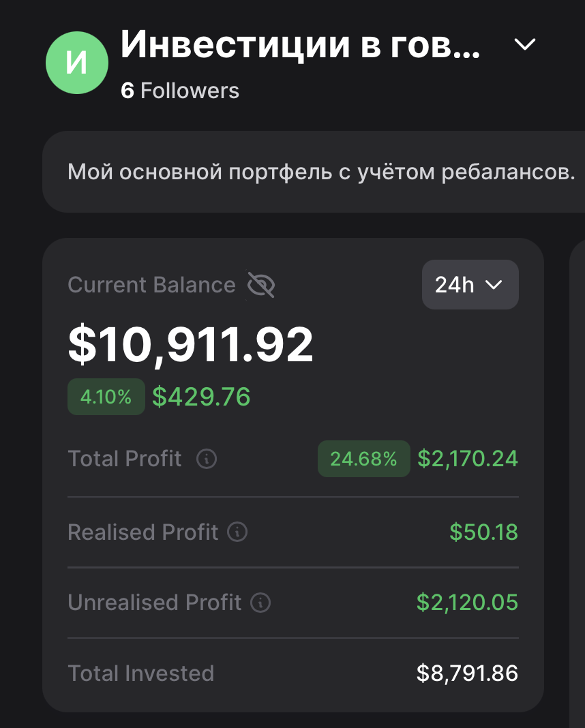
Task: Toggle hide balance eye icon
Action: point(260,285)
